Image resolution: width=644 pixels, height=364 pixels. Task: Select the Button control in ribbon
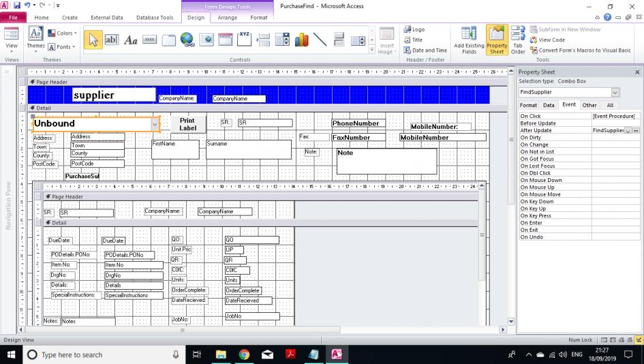coord(149,40)
